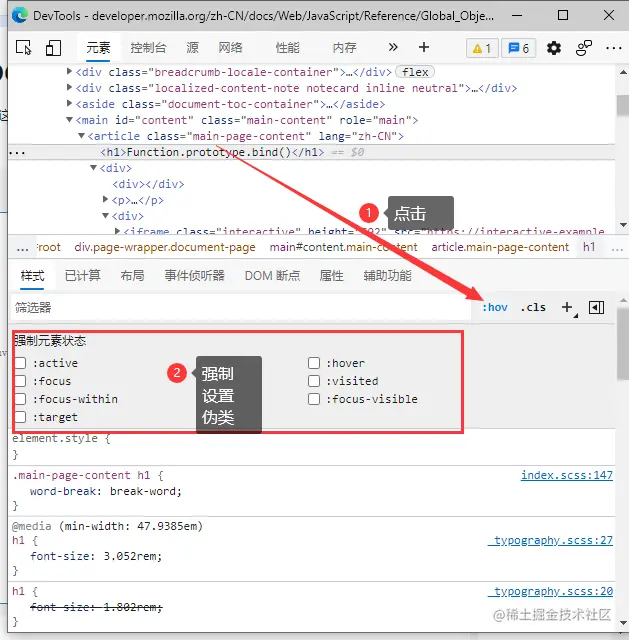Enable the :visited forced state
The width and height of the screenshot is (629, 640).
point(314,381)
